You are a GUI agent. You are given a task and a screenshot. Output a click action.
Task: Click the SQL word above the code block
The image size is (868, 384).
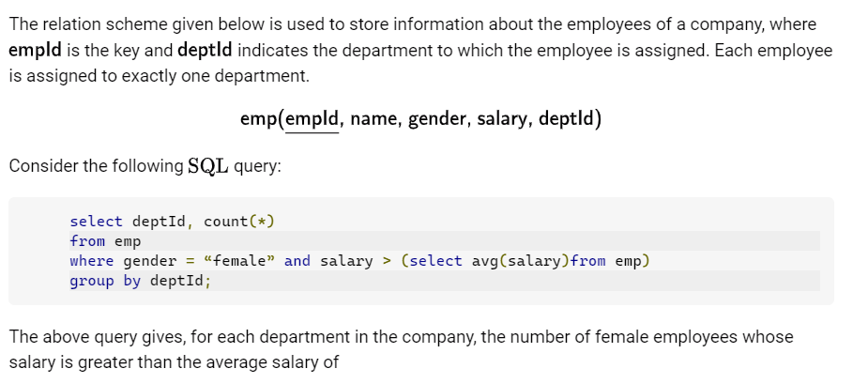[209, 166]
